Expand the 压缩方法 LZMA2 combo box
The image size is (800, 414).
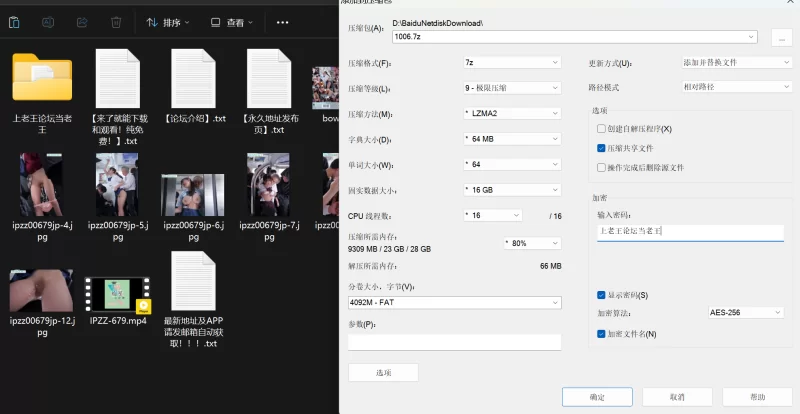(511, 113)
